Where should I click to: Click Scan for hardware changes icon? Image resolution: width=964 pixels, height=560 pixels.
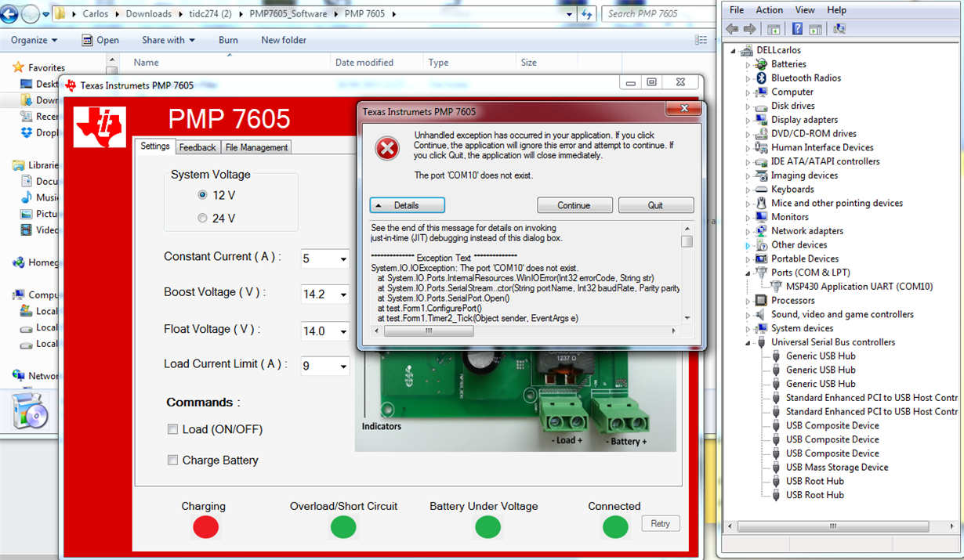(839, 29)
